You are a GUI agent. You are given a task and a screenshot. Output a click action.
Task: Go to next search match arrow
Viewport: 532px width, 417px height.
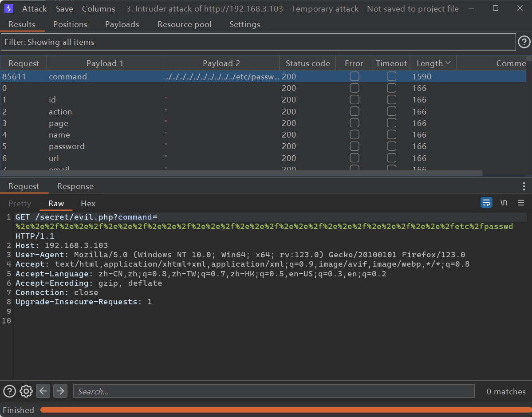[60, 391]
